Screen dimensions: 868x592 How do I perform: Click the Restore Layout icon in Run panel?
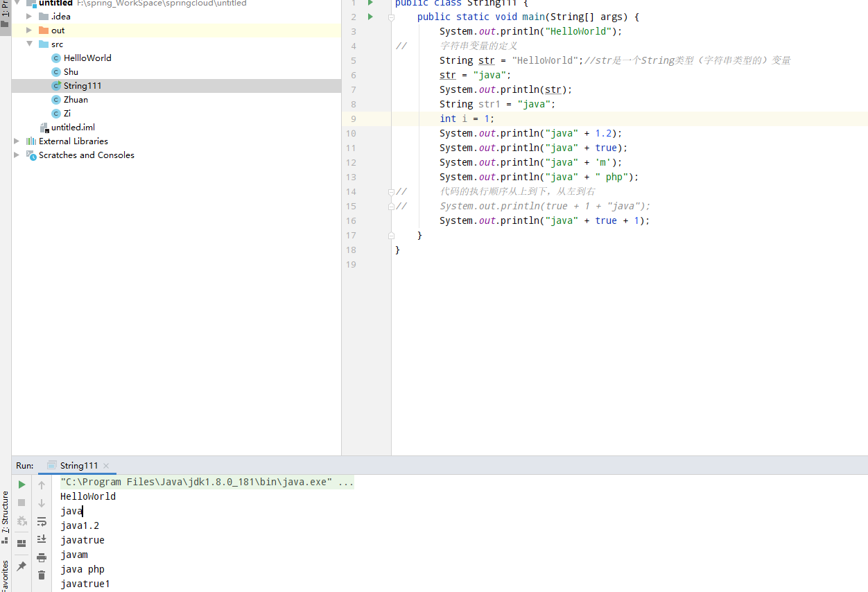(x=21, y=543)
